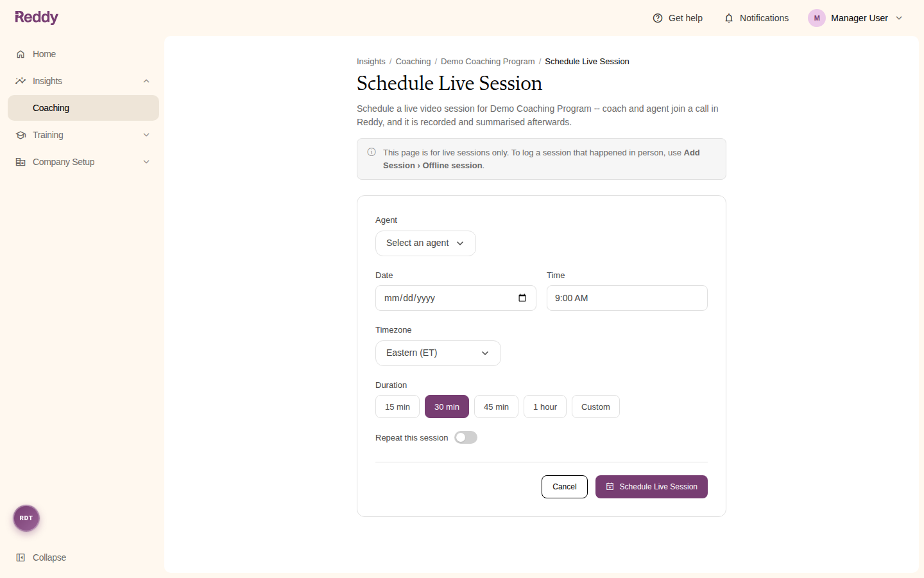Screen dimensions: 924x578
Task: Click the info icon in notice banner
Action: (x=372, y=152)
